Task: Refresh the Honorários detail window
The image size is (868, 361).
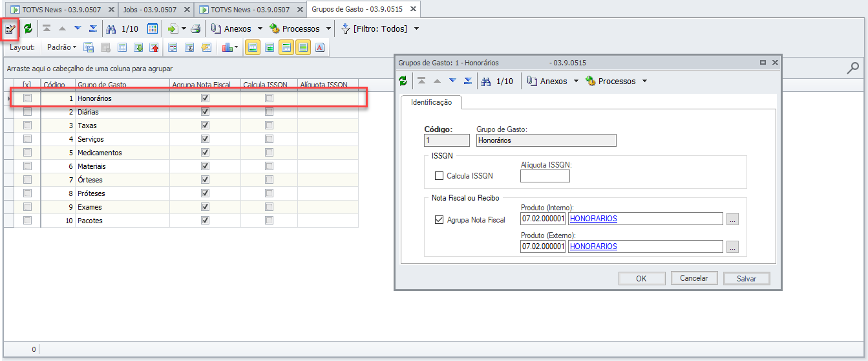Action: pyautogui.click(x=403, y=81)
